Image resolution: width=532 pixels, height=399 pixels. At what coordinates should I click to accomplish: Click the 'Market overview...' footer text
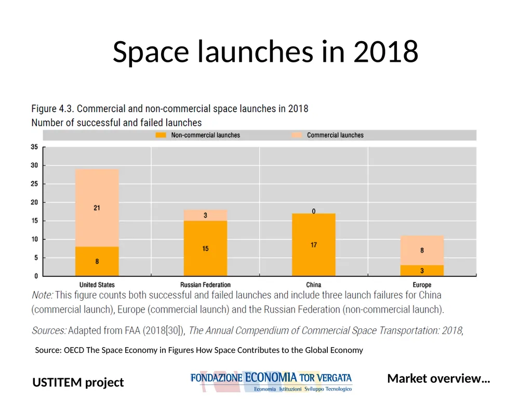438,378
